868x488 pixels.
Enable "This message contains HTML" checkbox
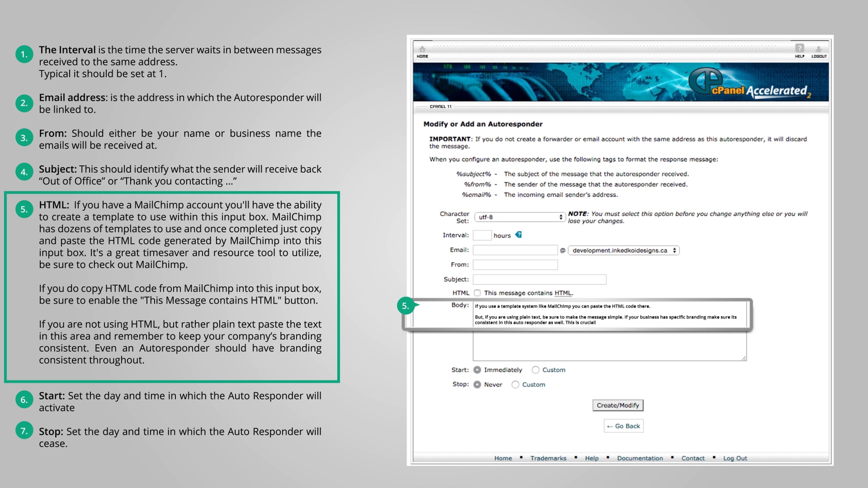point(477,293)
